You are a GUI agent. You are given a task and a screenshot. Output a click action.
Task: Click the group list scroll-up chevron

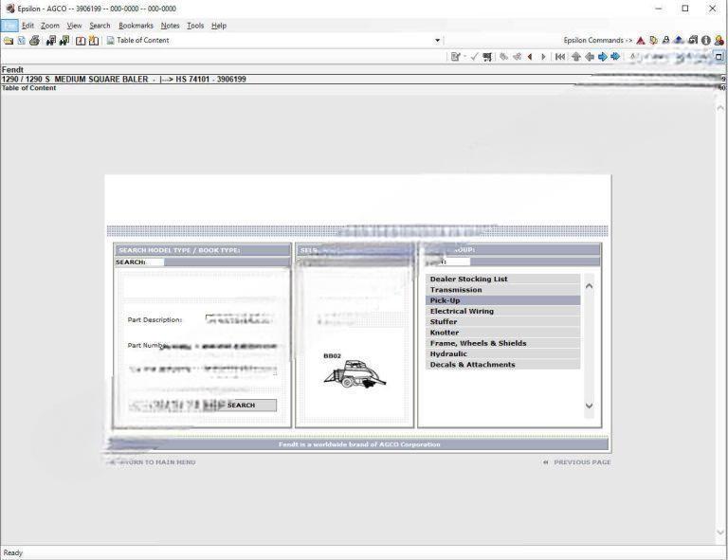[x=589, y=286]
